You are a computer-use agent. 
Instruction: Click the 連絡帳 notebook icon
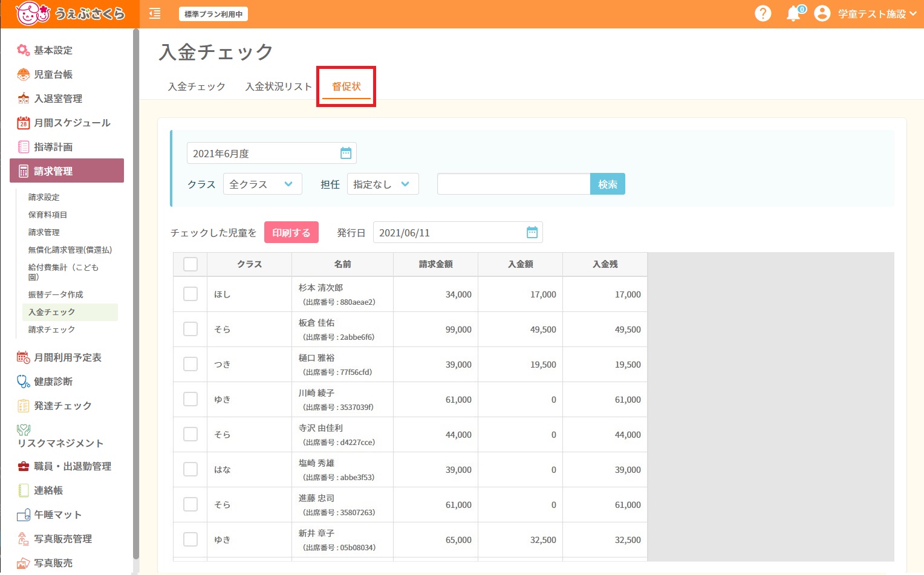click(24, 490)
